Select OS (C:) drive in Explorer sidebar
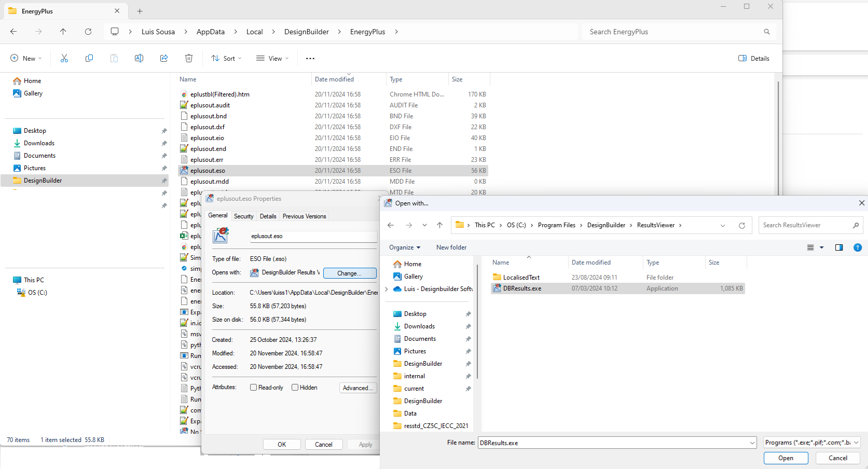The height and width of the screenshot is (469, 868). click(37, 293)
